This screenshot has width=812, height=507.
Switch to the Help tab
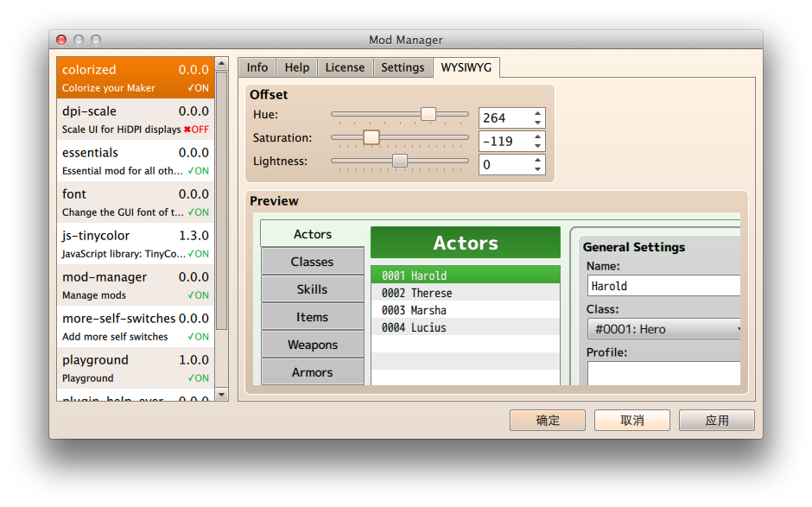(297, 67)
